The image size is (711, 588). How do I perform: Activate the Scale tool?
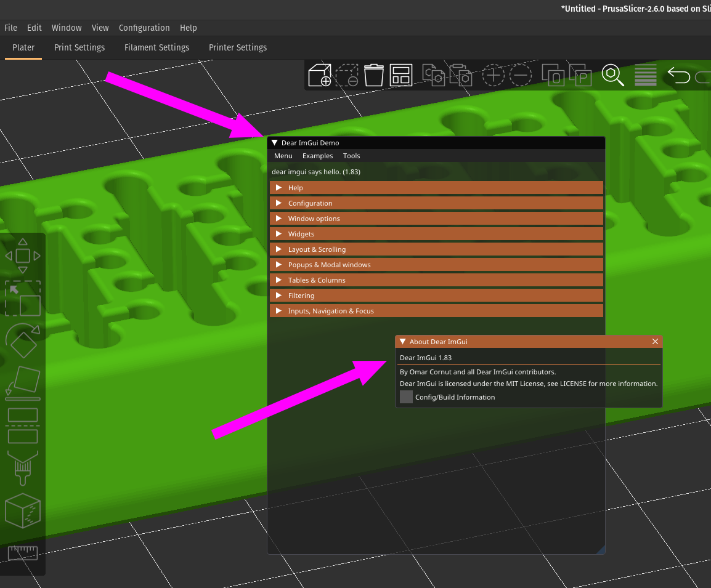(23, 299)
